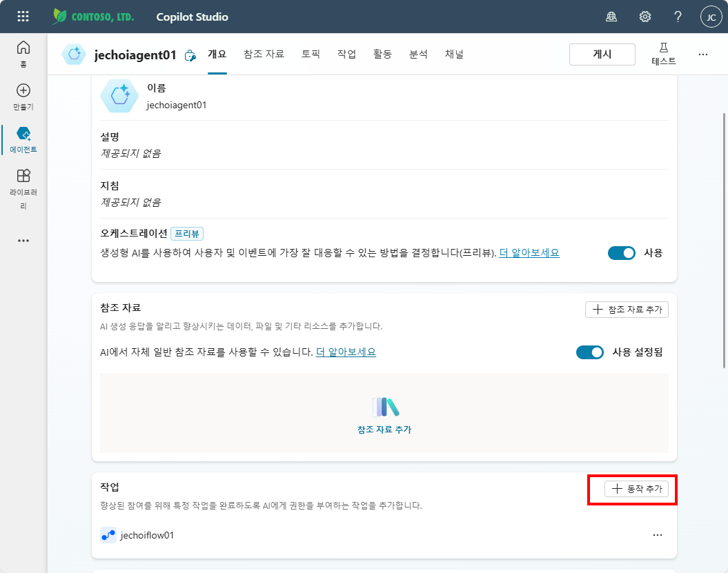
Task: Click the jechoiflow01 flow icon
Action: [x=108, y=535]
